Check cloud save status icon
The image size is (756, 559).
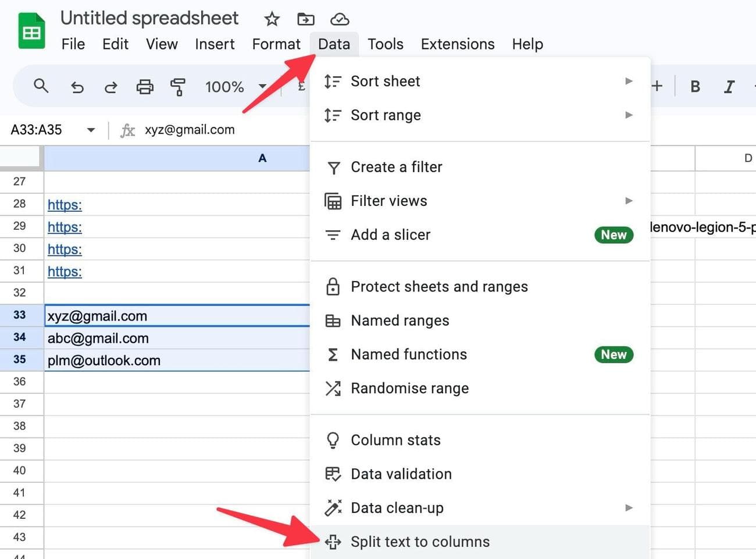[x=340, y=19]
